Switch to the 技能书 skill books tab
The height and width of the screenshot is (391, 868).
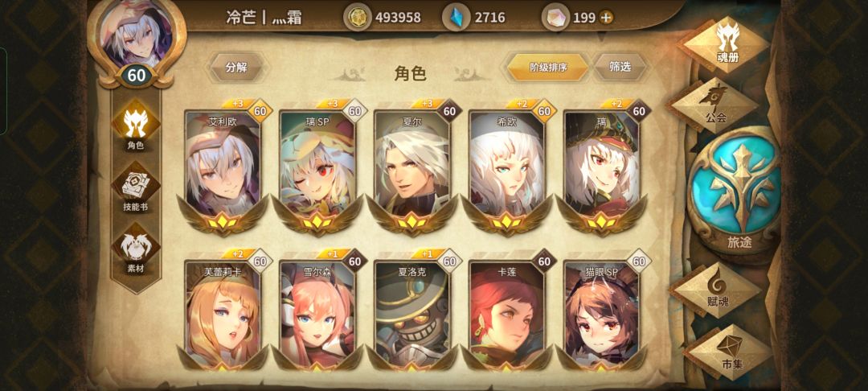(136, 188)
